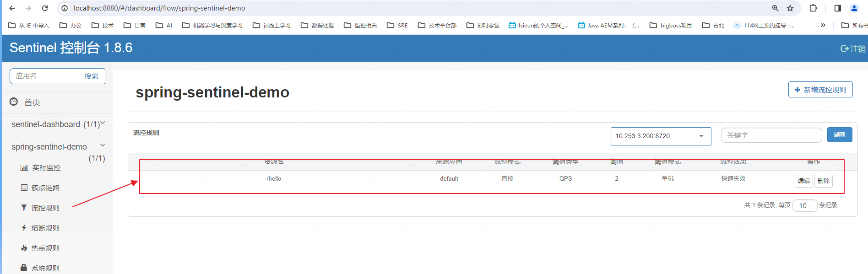Screen dimensions: 868x274
Task: Open the Java ASM系列 bookmark
Action: pyautogui.click(x=608, y=25)
